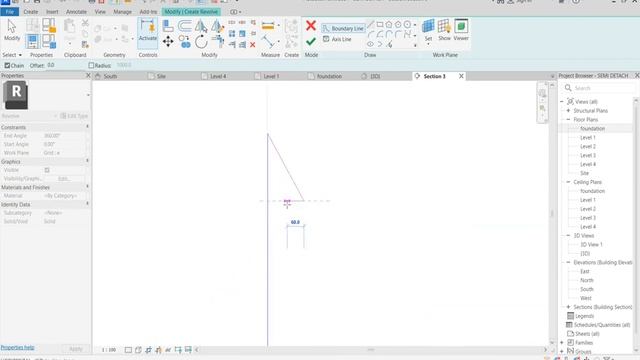Open the File menu
The image size is (640, 360).
[x=10, y=12]
